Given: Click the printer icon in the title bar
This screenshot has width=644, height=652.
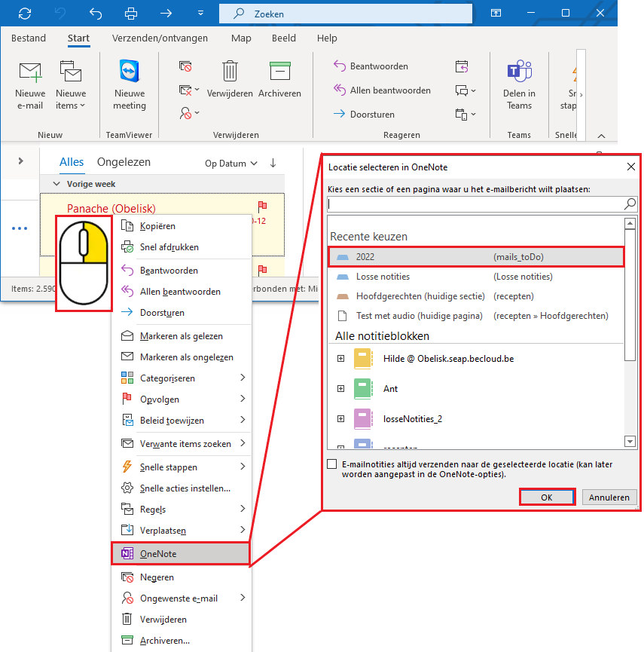Looking at the screenshot, I should pos(131,14).
